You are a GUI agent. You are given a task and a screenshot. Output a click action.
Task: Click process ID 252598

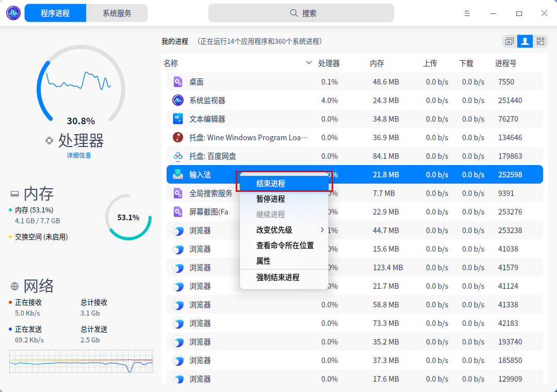(x=510, y=174)
